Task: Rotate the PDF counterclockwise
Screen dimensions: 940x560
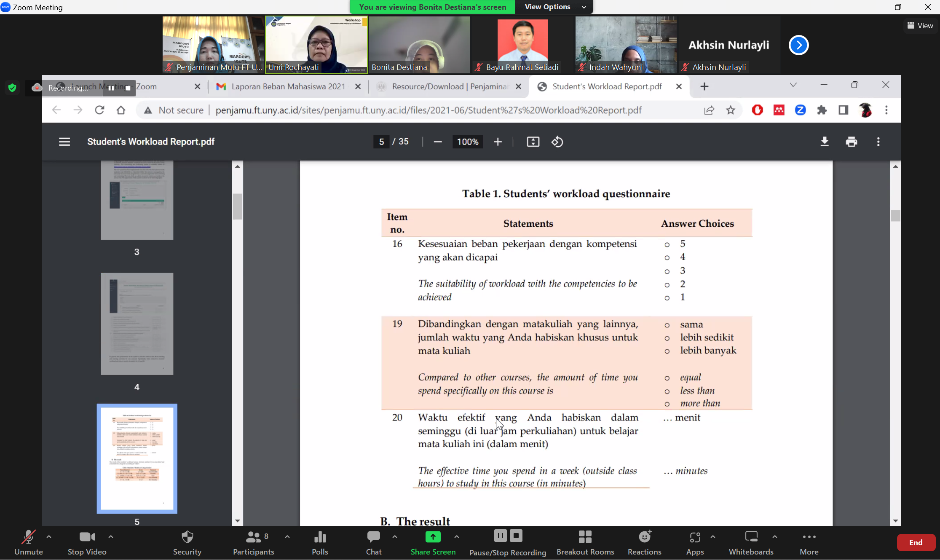Action: tap(557, 142)
